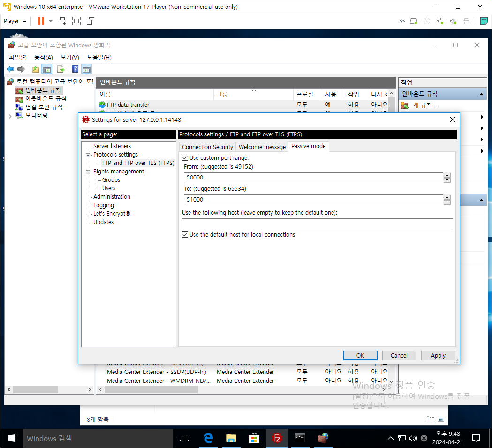The height and width of the screenshot is (448, 492).
Task: Click the VMware network adapter icon
Action: tap(440, 21)
